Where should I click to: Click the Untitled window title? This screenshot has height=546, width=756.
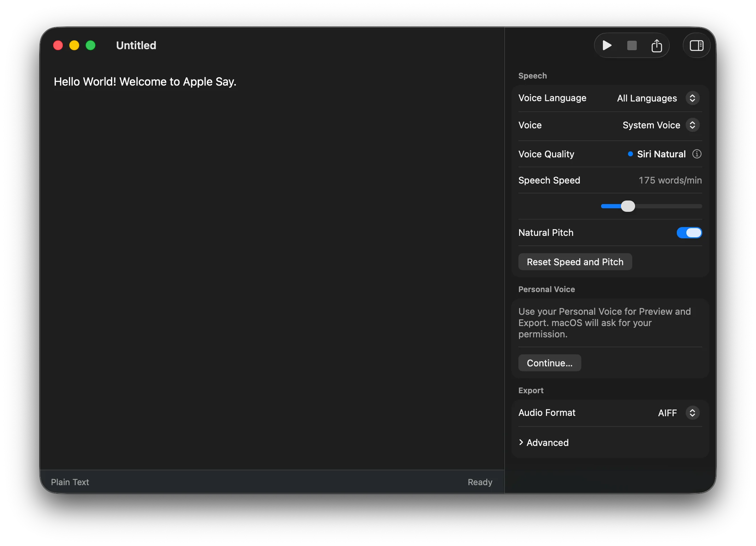[x=136, y=45]
